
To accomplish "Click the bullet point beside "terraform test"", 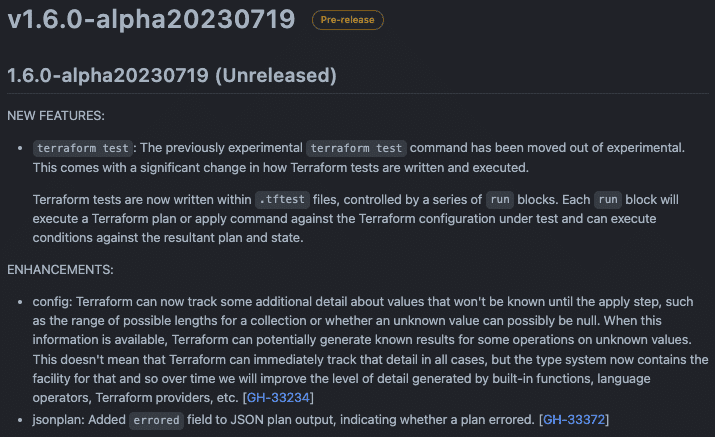I will 20,148.
